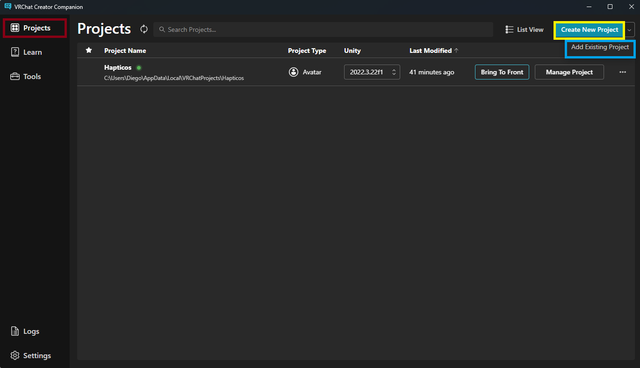Open the Tools sidebar section
Screen dimensions: 640x368
pyautogui.click(x=26, y=76)
